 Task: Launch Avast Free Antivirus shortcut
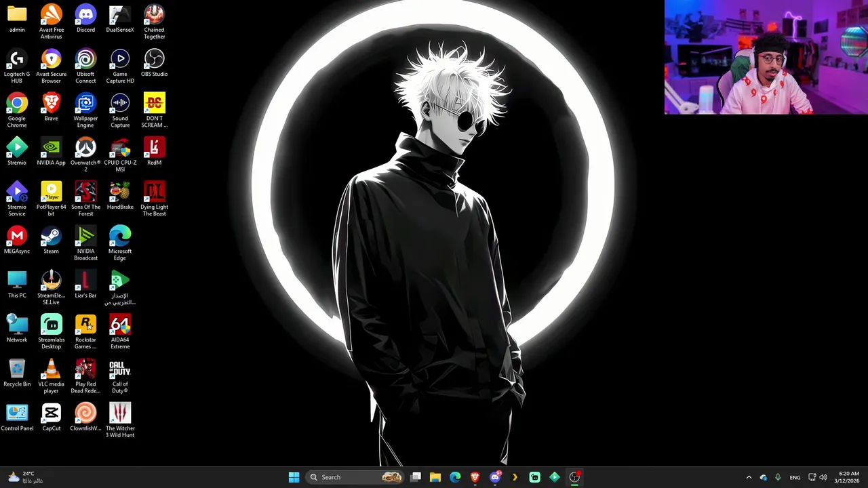(51, 22)
